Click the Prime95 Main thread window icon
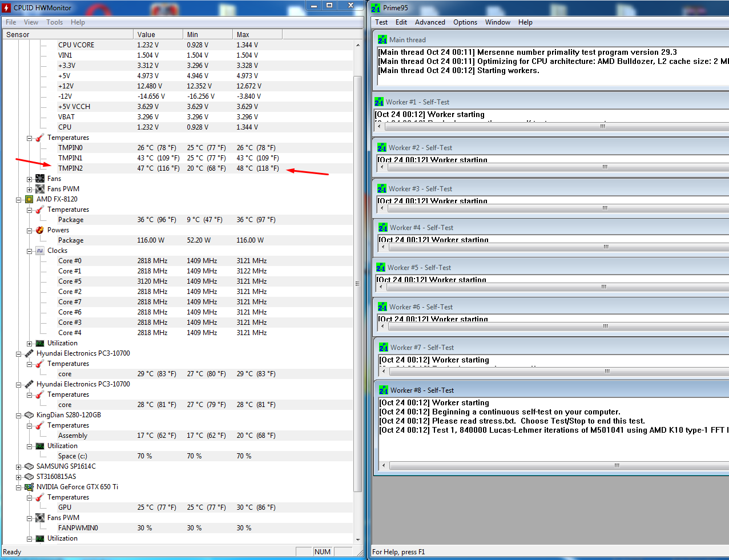This screenshot has height=560, width=729. pyautogui.click(x=382, y=39)
